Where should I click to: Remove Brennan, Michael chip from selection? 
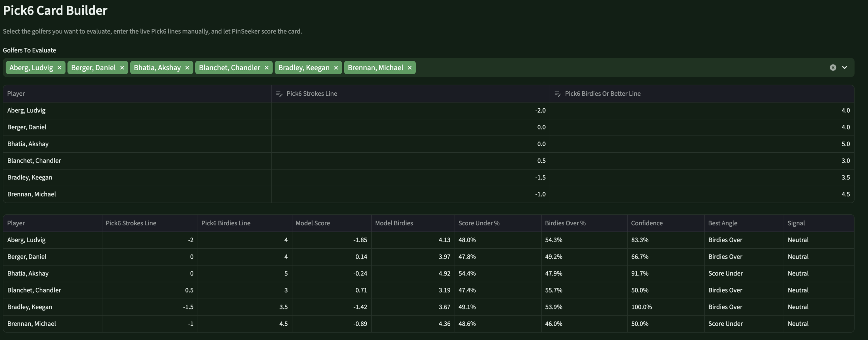410,68
